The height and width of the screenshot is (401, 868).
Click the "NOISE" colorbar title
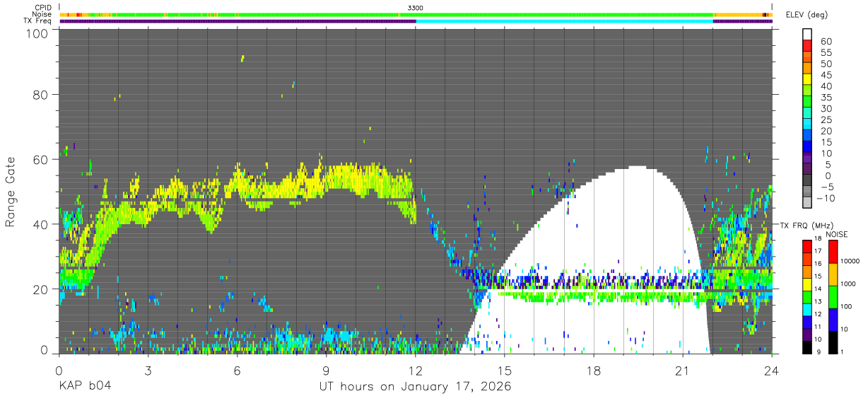[x=836, y=234]
